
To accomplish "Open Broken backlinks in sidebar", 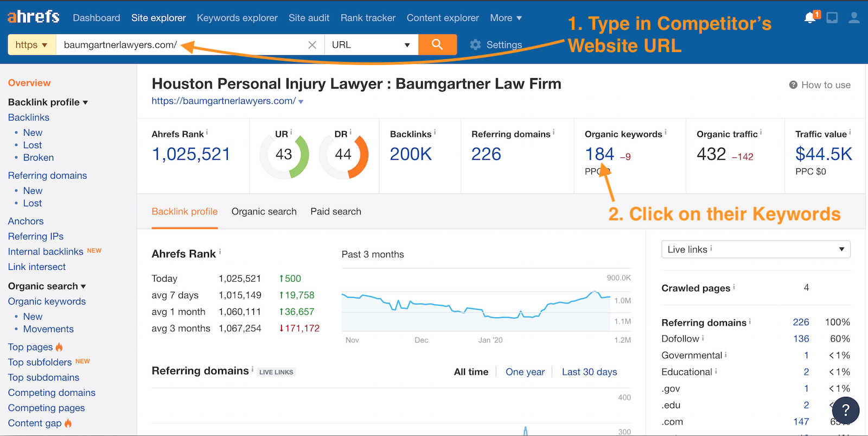I will pos(39,157).
